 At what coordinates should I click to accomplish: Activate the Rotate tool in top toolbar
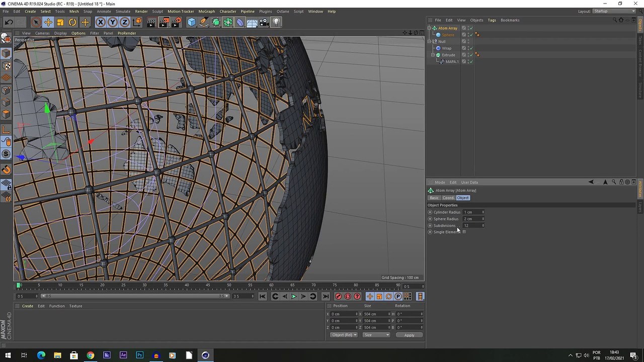click(72, 22)
